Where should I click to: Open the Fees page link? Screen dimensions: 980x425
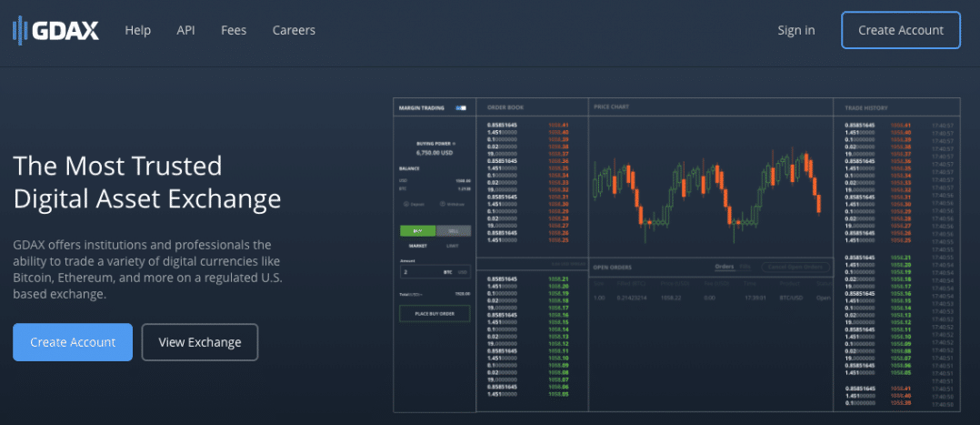234,30
